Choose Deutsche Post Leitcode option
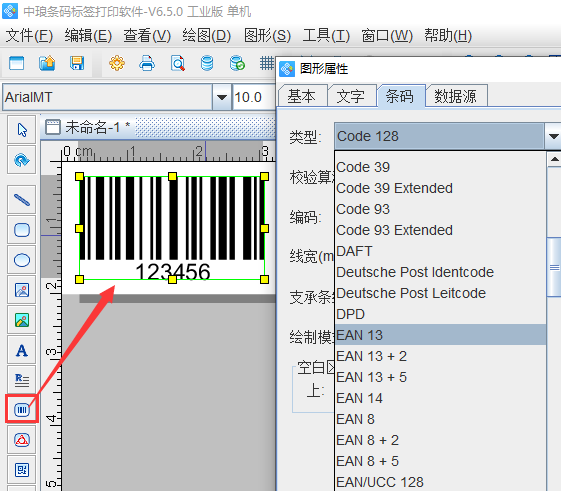Screen dimensions: 561x491 (441, 293)
